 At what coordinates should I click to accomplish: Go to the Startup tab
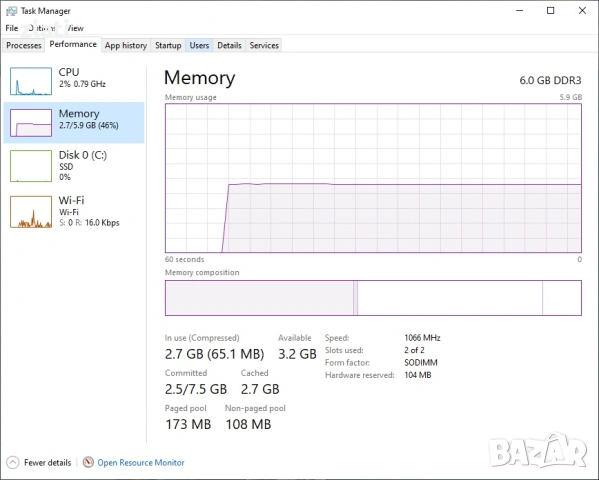[168, 45]
